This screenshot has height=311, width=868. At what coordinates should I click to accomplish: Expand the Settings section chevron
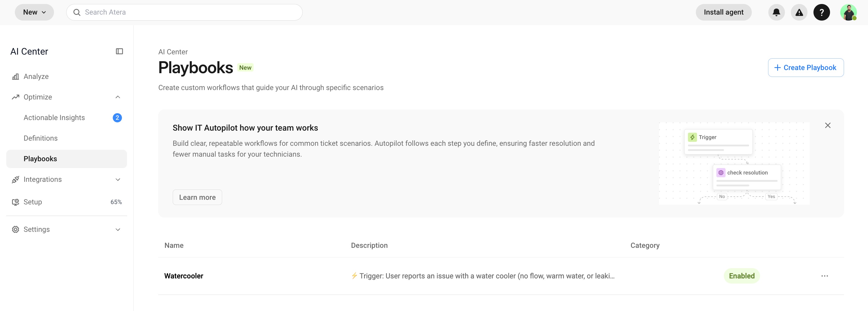118,230
